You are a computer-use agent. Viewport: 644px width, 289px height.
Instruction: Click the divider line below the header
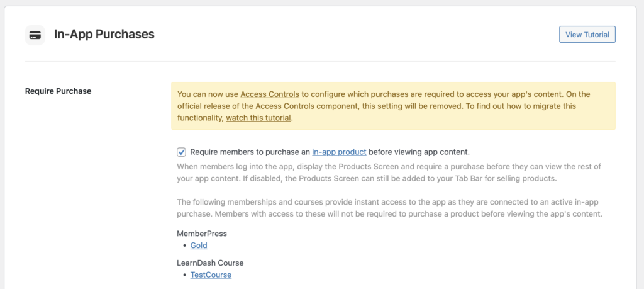pos(320,61)
